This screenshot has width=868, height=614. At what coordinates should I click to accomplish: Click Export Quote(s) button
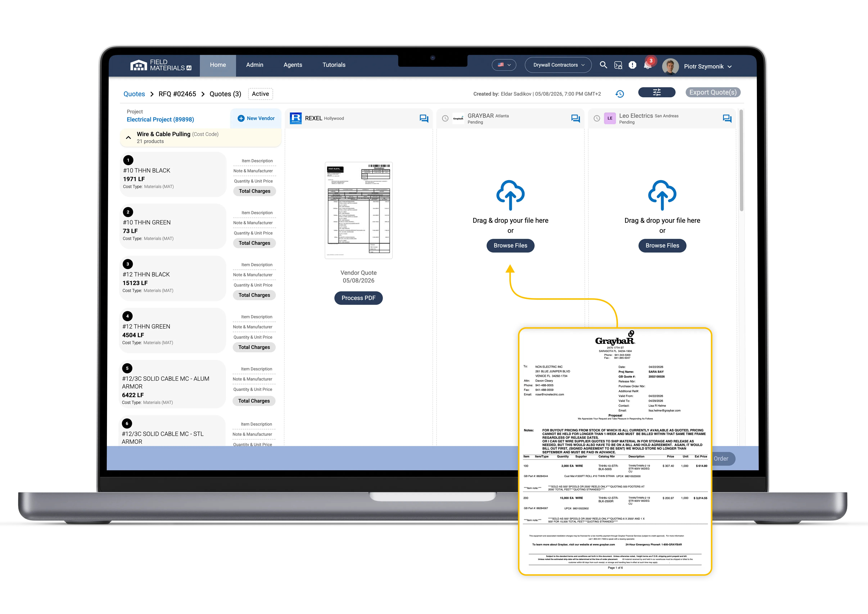coord(713,92)
